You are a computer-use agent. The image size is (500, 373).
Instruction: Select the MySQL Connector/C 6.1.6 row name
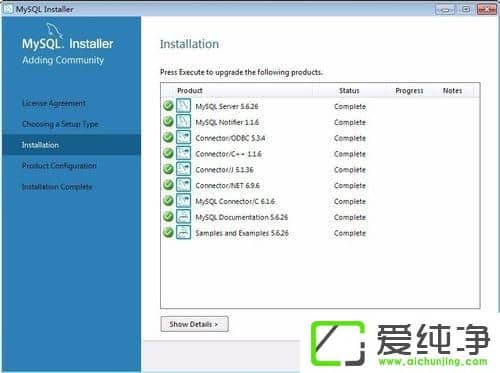click(x=235, y=201)
